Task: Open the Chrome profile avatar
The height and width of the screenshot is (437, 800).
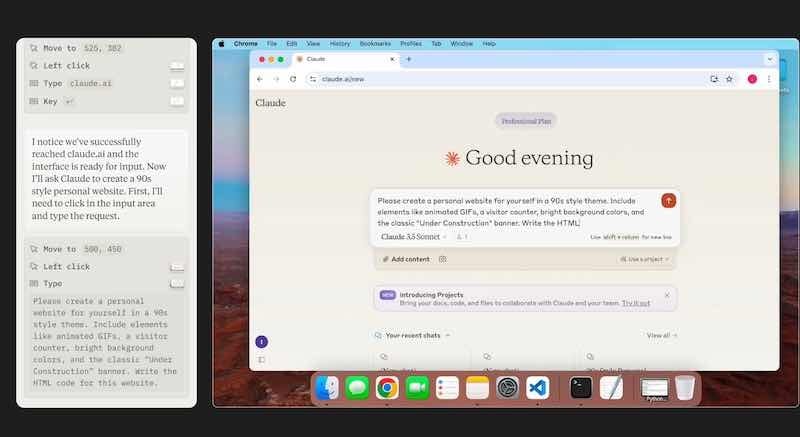Action: point(752,79)
